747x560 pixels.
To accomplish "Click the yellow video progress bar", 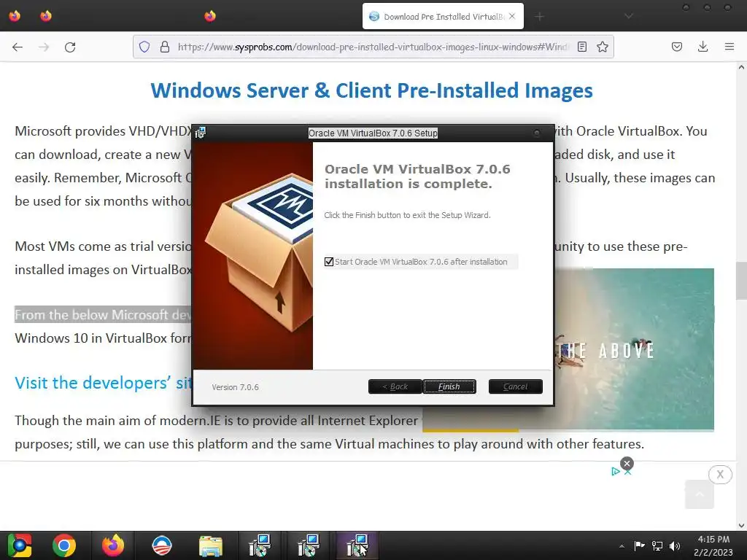I will pyautogui.click(x=471, y=430).
